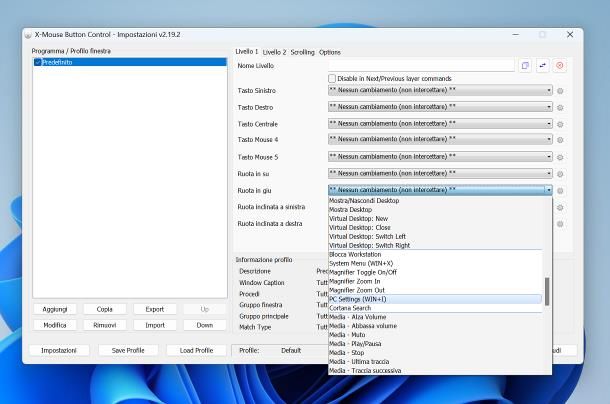Open gear settings for Tasto Mouse 5
This screenshot has height=404, width=610.
coord(560,157)
